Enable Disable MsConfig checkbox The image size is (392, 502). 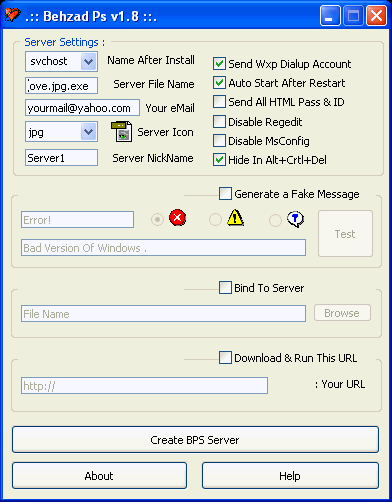click(x=219, y=141)
